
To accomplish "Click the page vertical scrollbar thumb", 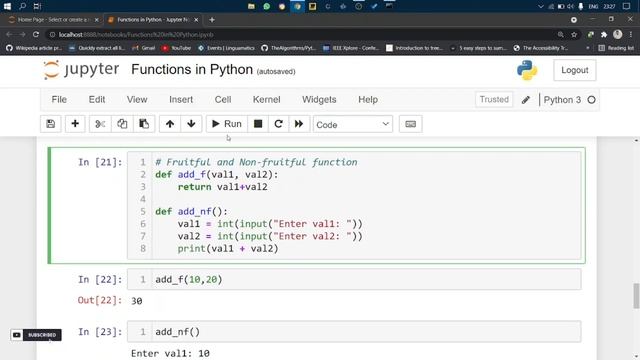I will 636,296.
